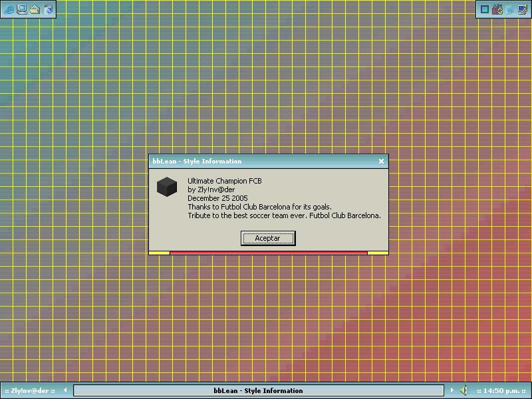Click the 'December 25 2005' date text
The height and width of the screenshot is (399, 532).
click(217, 198)
